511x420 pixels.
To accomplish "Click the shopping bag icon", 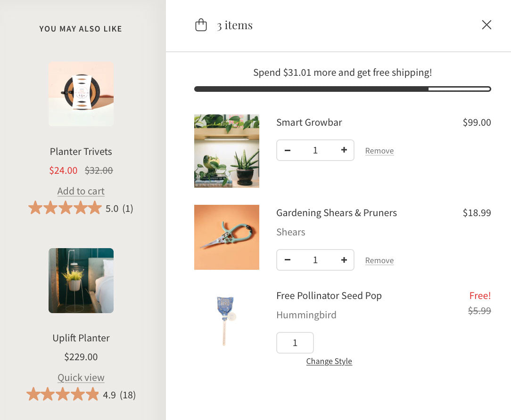I will pyautogui.click(x=201, y=25).
